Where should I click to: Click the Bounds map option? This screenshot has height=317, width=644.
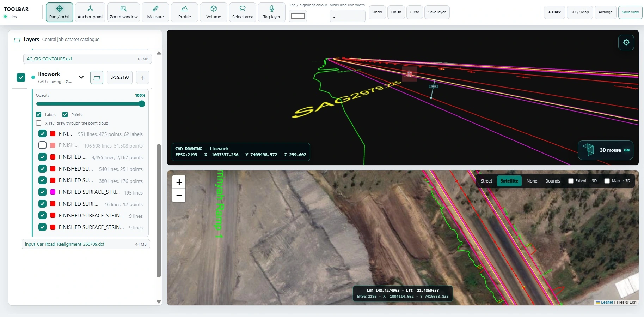(x=552, y=181)
